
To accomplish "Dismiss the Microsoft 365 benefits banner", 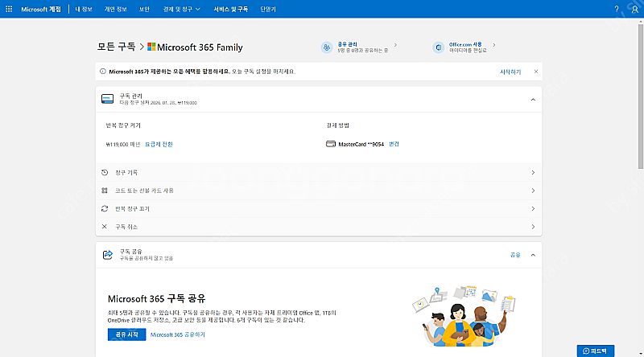I will (536, 72).
